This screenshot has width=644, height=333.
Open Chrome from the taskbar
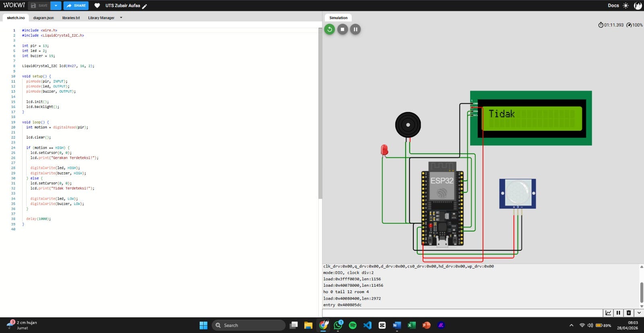coord(324,325)
